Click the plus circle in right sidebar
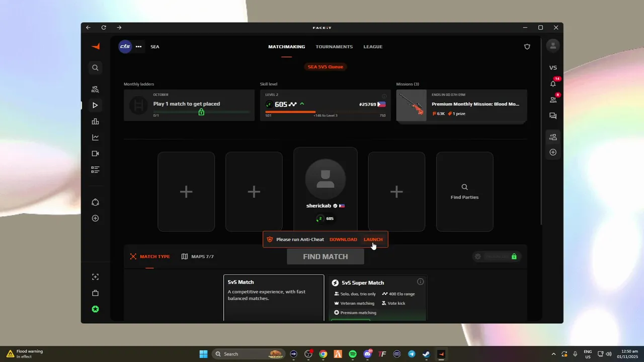 [x=553, y=152]
